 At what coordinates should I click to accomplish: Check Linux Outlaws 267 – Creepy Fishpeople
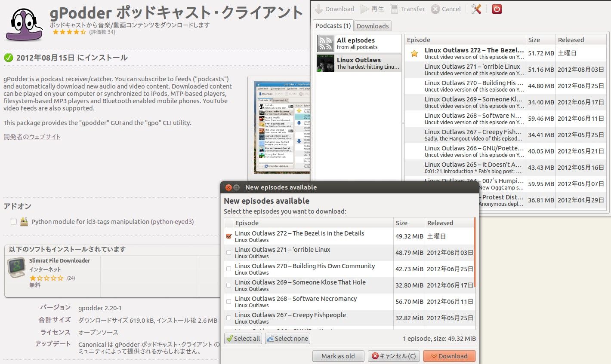click(x=229, y=318)
